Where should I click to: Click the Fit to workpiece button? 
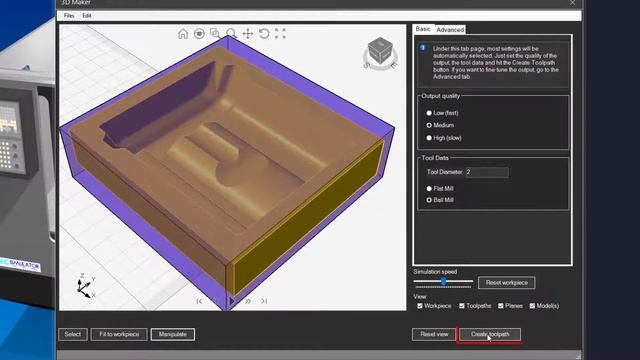click(x=119, y=334)
